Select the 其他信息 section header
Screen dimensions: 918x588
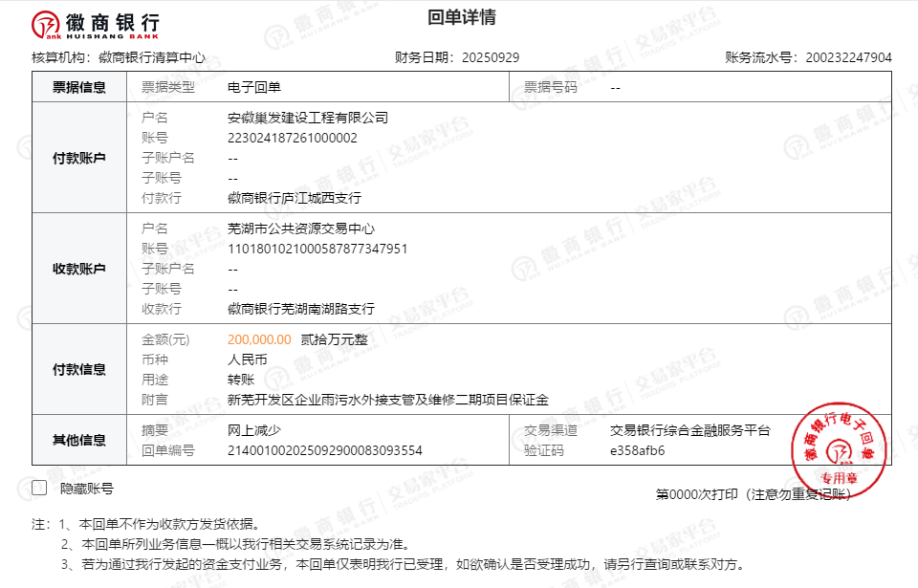[79, 440]
